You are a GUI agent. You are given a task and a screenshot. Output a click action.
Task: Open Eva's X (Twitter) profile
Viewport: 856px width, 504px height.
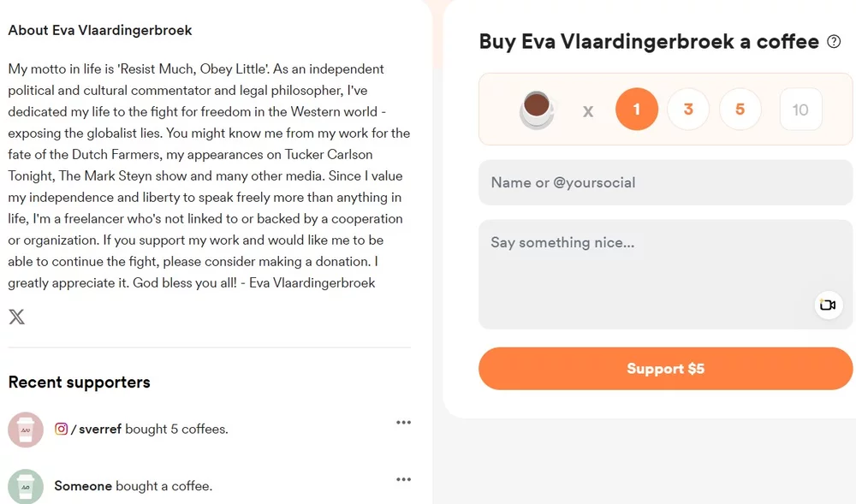click(x=16, y=317)
